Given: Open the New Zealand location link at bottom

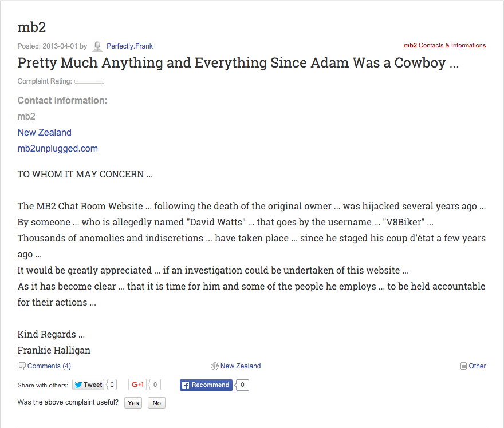Looking at the screenshot, I should (x=241, y=366).
